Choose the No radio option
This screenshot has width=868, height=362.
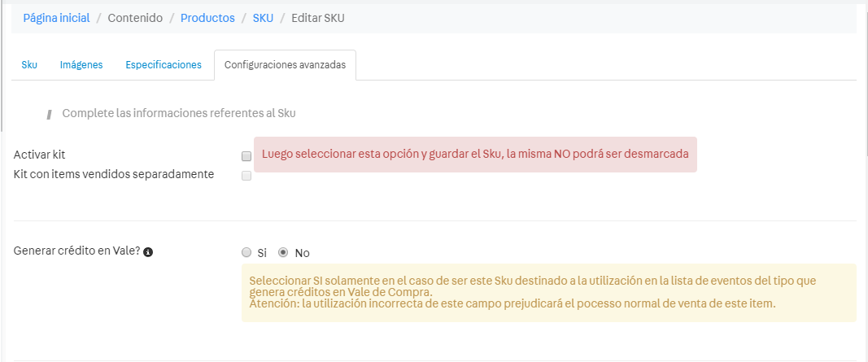pyautogui.click(x=283, y=252)
